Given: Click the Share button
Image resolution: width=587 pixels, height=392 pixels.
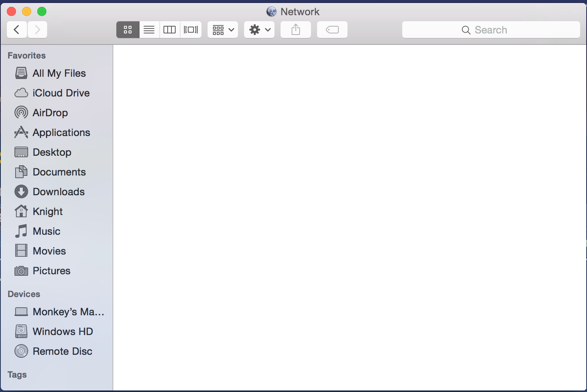Looking at the screenshot, I should pos(296,30).
